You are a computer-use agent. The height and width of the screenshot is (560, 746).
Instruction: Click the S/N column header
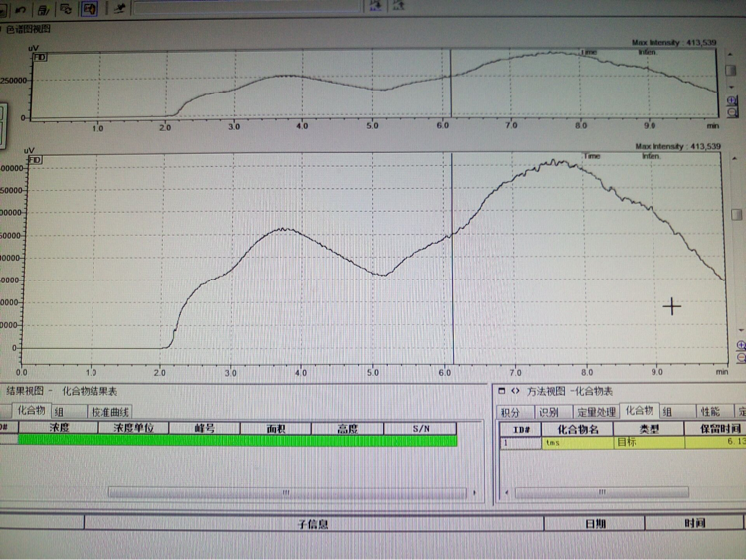421,429
